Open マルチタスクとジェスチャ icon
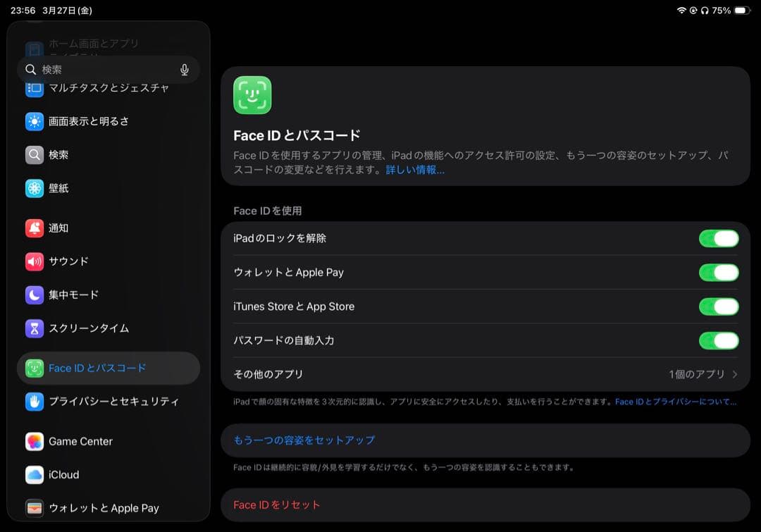The height and width of the screenshot is (532, 761). (35, 88)
